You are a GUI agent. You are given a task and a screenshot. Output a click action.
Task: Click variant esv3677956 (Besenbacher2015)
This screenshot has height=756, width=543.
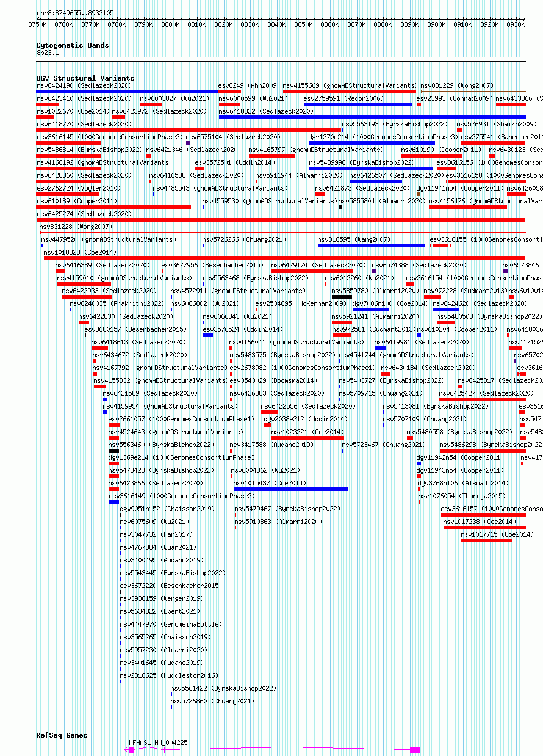pyautogui.click(x=213, y=265)
